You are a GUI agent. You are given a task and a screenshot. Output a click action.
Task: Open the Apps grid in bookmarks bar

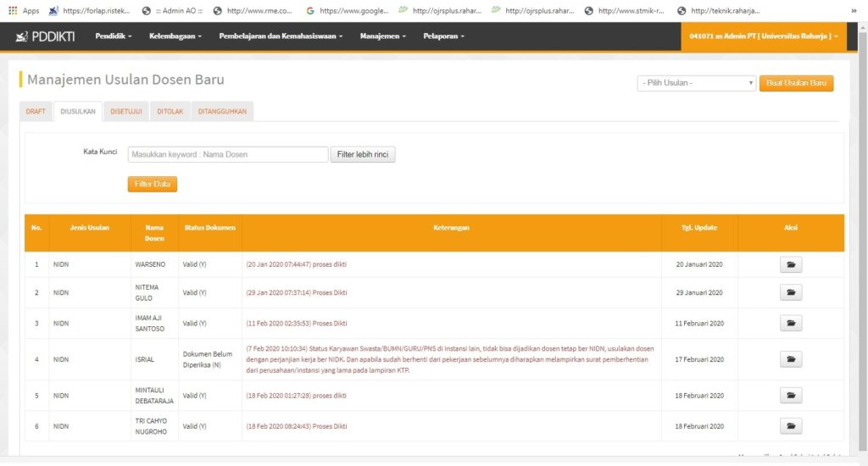(24, 10)
